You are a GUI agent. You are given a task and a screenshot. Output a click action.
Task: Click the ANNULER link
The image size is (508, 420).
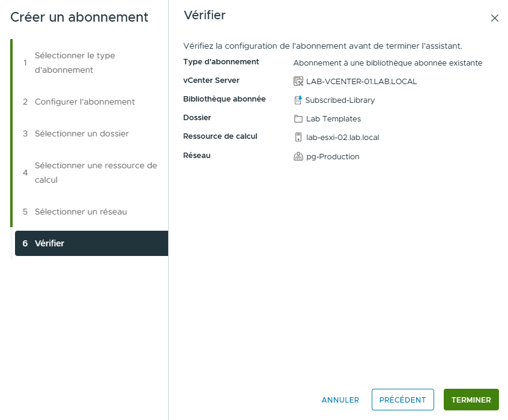(x=340, y=400)
